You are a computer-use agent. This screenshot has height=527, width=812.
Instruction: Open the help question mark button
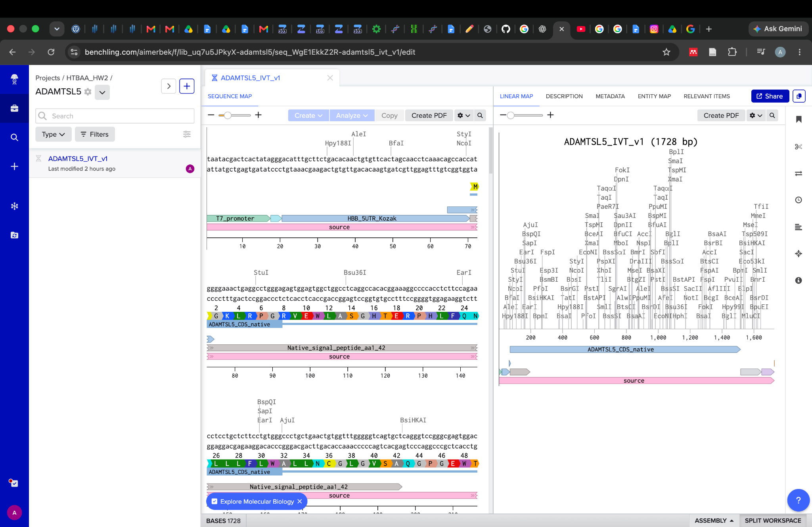[x=798, y=500]
